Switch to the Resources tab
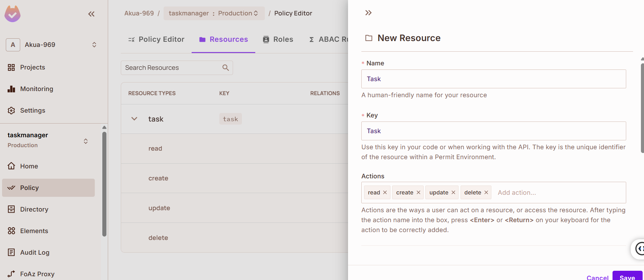This screenshot has height=280, width=644. tap(223, 39)
